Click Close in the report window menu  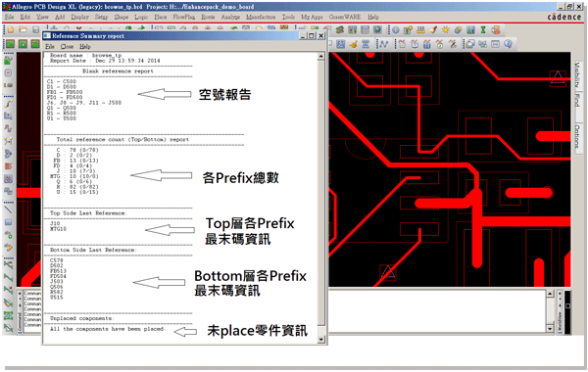(x=67, y=46)
